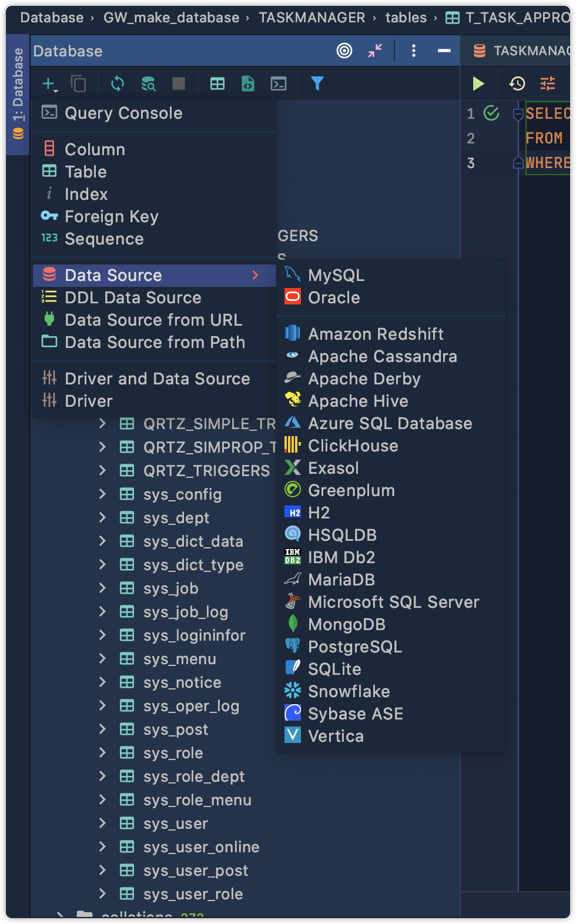Image resolution: width=576 pixels, height=924 pixels.
Task: Select Apache Cassandra data source
Action: [x=391, y=356]
